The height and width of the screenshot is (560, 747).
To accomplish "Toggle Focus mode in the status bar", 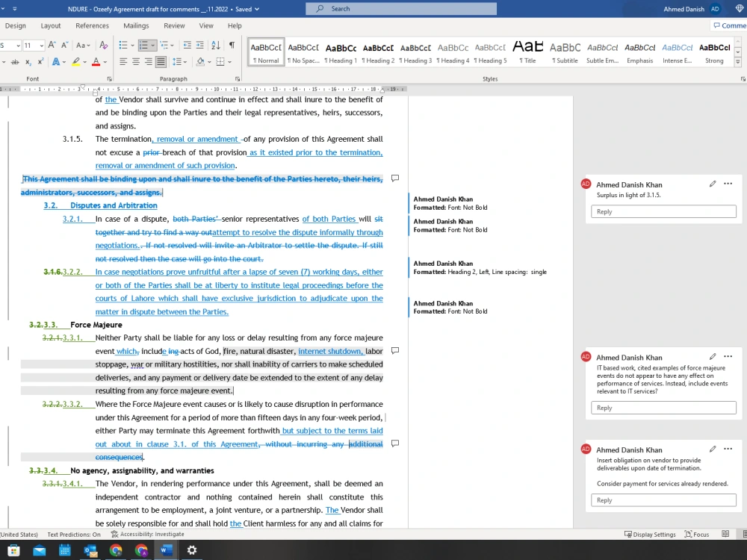I will [x=696, y=535].
